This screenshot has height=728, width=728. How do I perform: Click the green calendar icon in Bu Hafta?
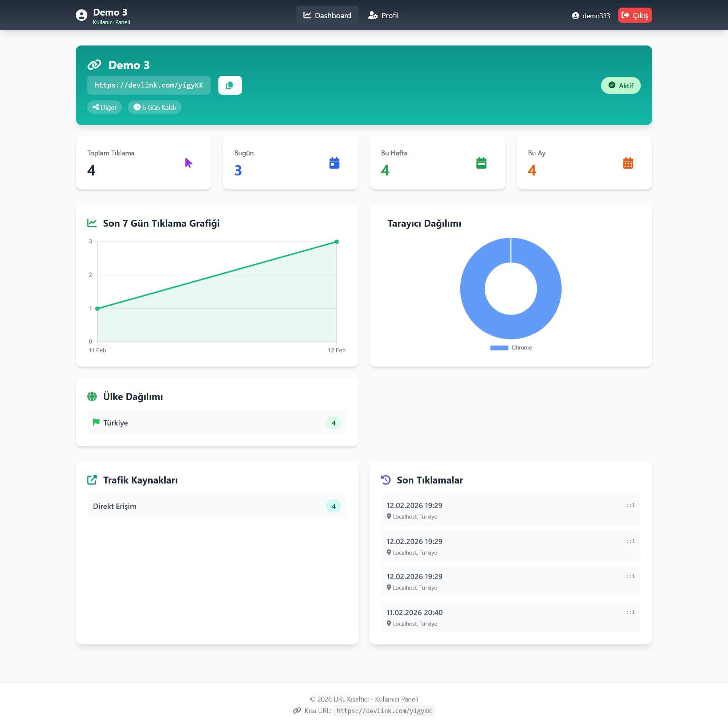(x=481, y=163)
